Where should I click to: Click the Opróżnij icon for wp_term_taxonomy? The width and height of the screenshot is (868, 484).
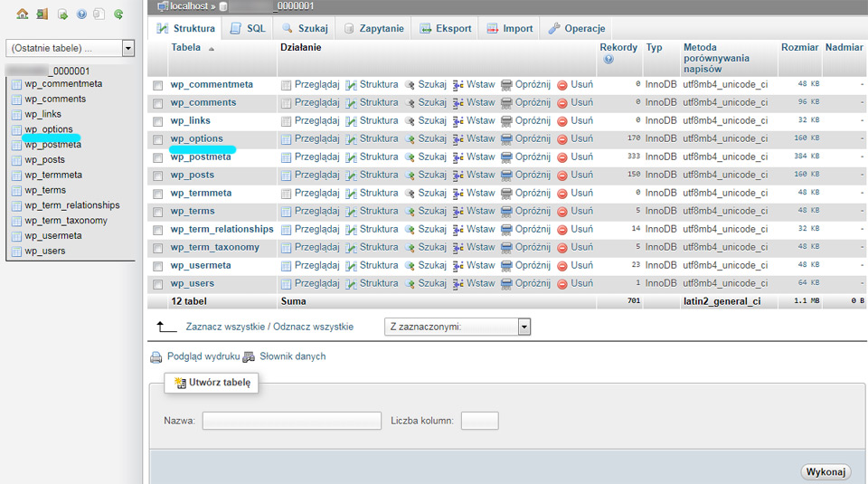(506, 248)
